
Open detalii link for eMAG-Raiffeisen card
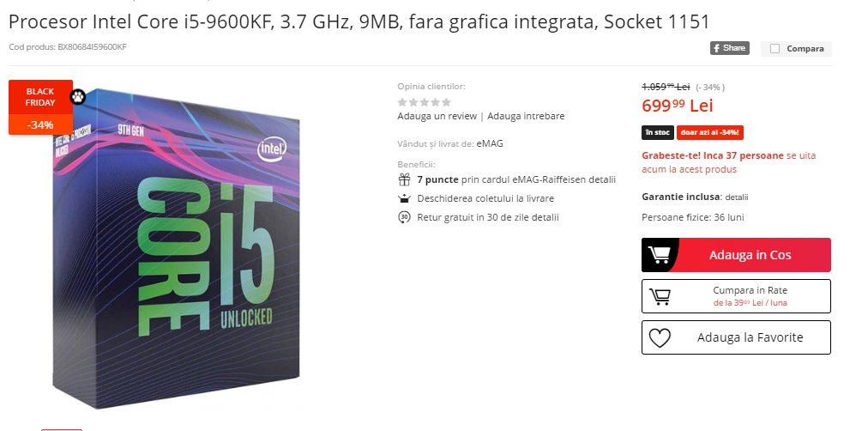[602, 179]
